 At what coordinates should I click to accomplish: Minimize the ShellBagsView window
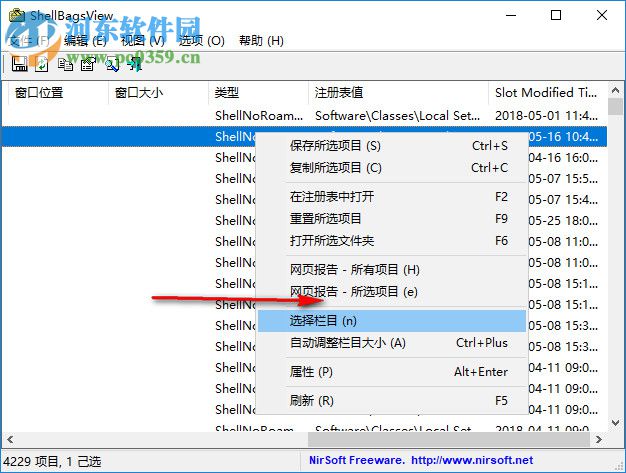tap(511, 16)
